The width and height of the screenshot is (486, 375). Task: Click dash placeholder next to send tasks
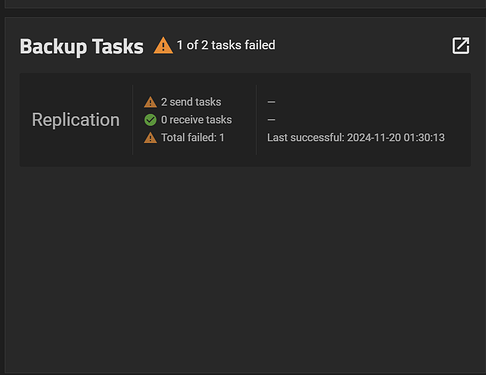point(271,102)
